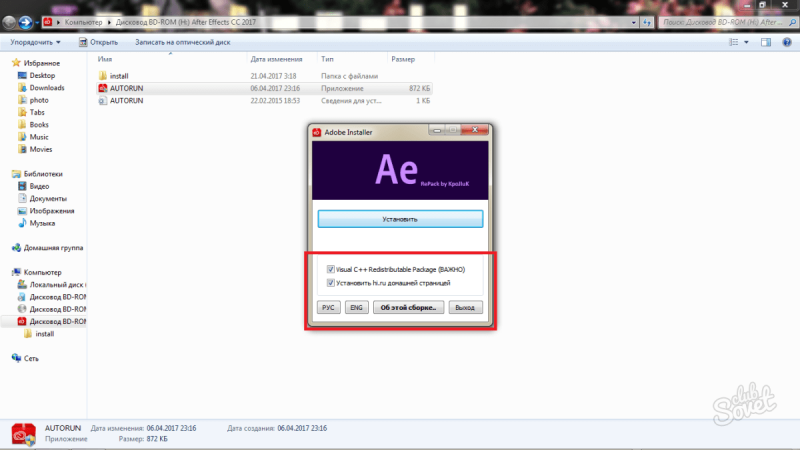Open Books folder in favorites
This screenshot has height=450, width=800.
[39, 124]
